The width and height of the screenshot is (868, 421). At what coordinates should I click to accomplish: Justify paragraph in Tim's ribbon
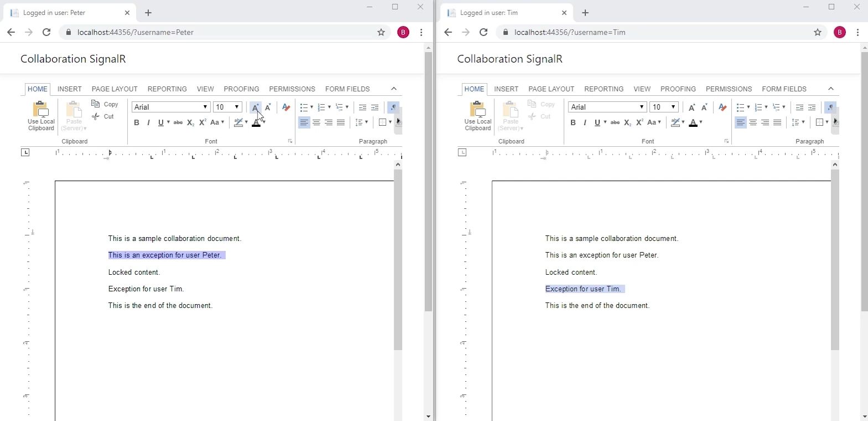pos(777,122)
